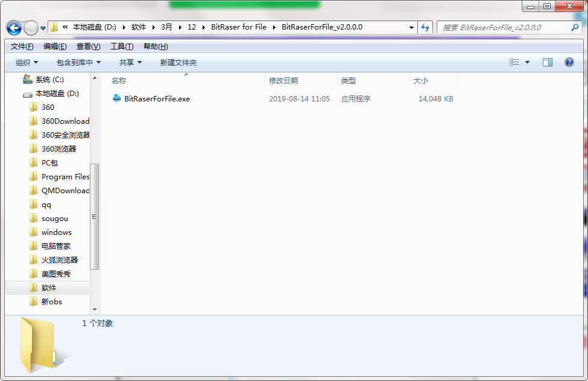Viewport: 588px width, 381px height.
Task: Open 360安全浏览器 folder in sidebar
Action: tap(65, 135)
